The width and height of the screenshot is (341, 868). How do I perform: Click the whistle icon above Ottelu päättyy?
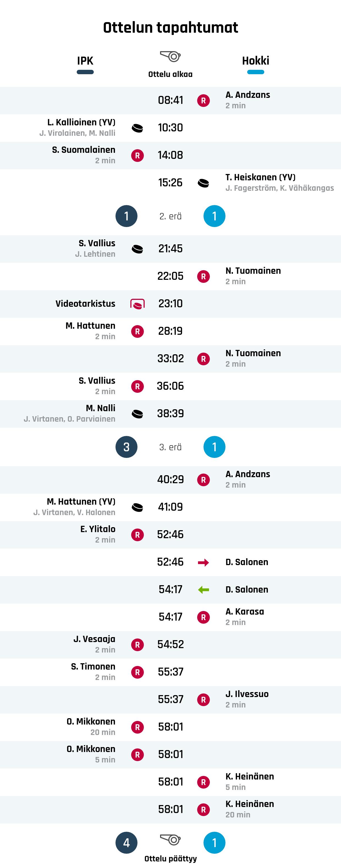tap(170, 839)
